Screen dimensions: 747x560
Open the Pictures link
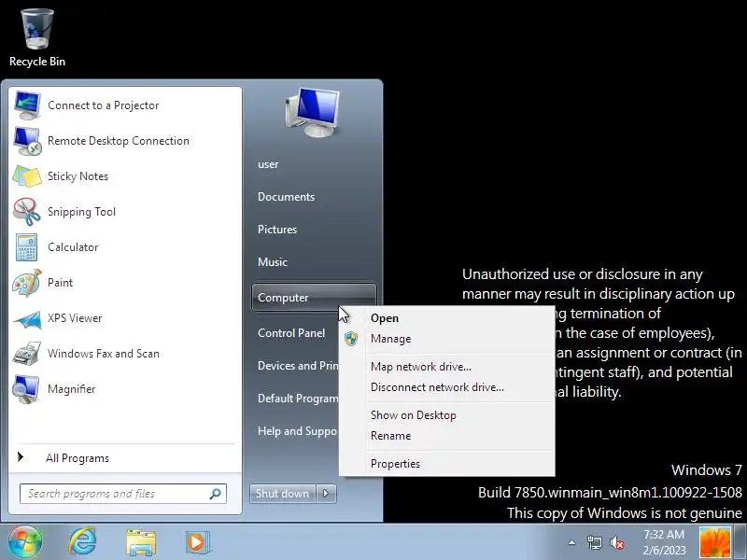(x=277, y=230)
